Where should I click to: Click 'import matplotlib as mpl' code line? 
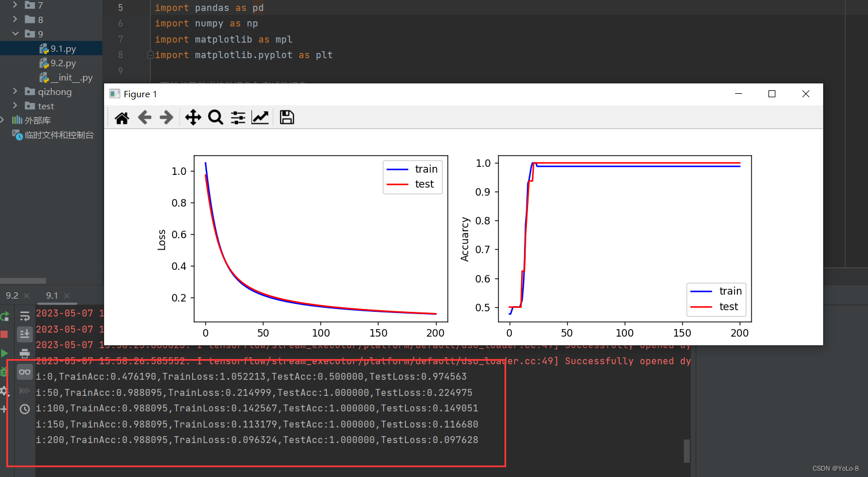pos(224,39)
